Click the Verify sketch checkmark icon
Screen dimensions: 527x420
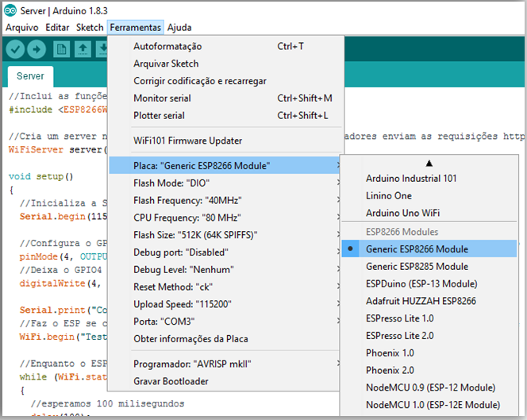coord(15,49)
